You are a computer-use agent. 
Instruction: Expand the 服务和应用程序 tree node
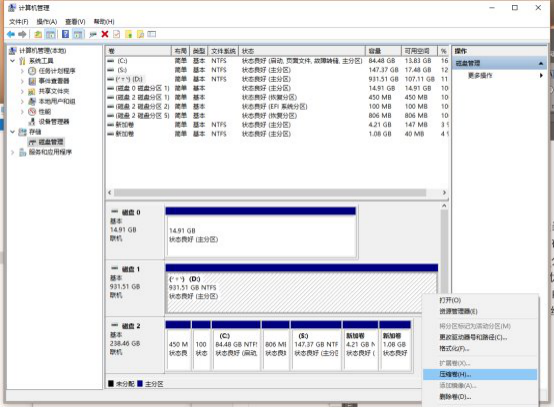point(13,152)
